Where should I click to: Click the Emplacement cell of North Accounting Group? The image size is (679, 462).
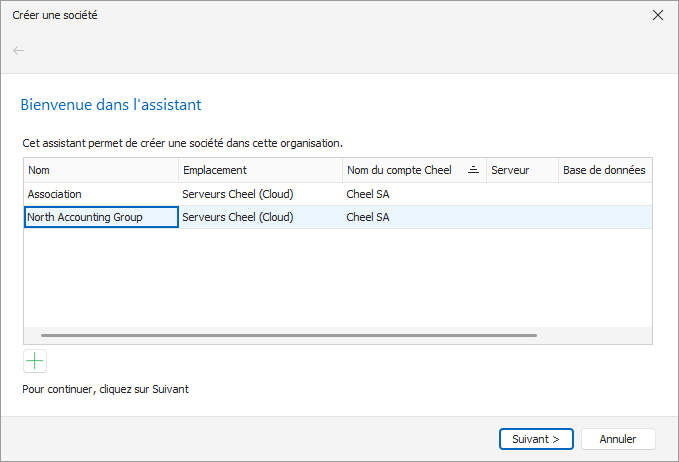click(x=260, y=217)
